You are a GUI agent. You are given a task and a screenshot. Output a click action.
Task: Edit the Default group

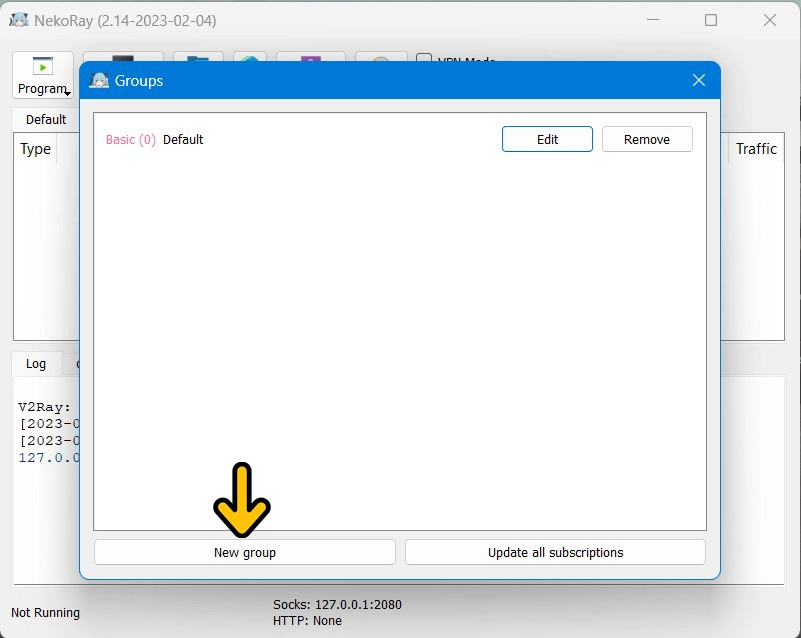click(547, 139)
